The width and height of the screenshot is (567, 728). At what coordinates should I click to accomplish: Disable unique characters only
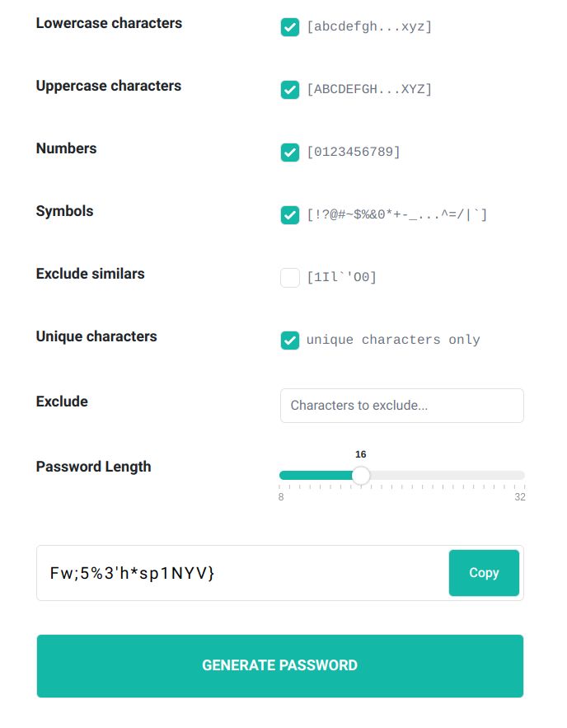point(290,341)
